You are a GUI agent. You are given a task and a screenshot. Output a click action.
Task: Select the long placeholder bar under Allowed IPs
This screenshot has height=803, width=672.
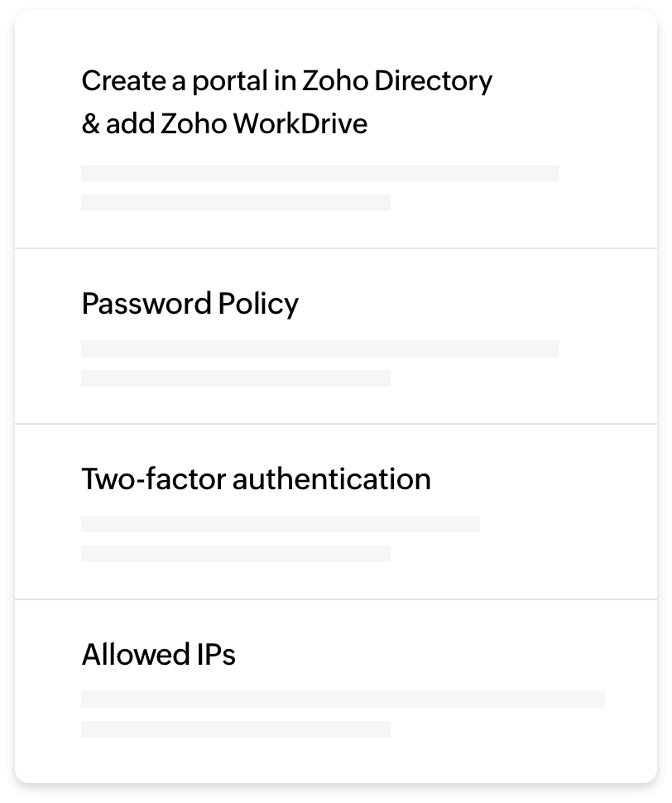click(343, 700)
